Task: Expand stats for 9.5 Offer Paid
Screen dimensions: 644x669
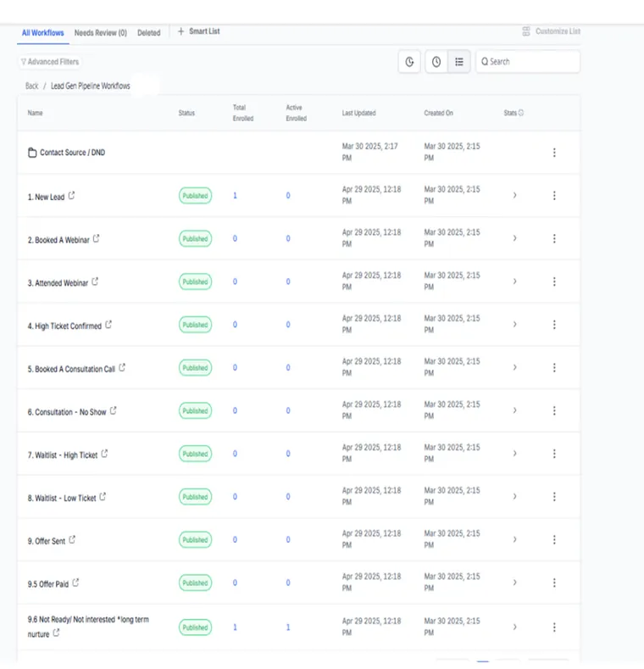Action: click(514, 583)
